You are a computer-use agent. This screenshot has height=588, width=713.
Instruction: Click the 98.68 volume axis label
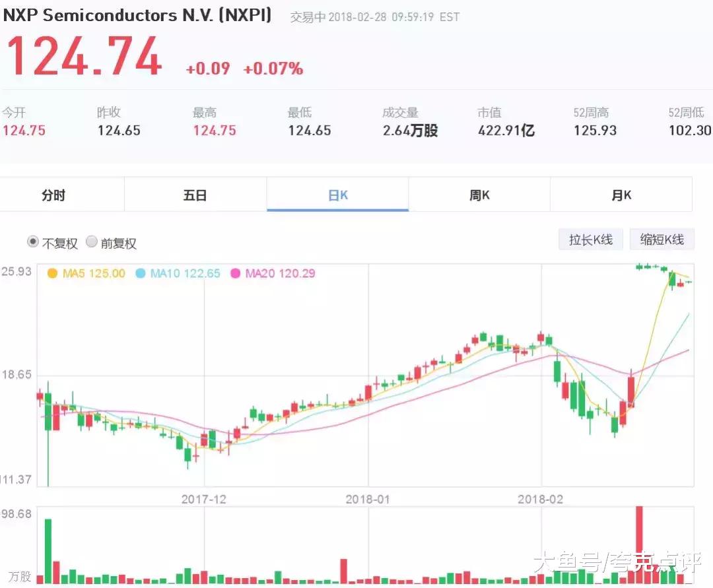point(17,514)
